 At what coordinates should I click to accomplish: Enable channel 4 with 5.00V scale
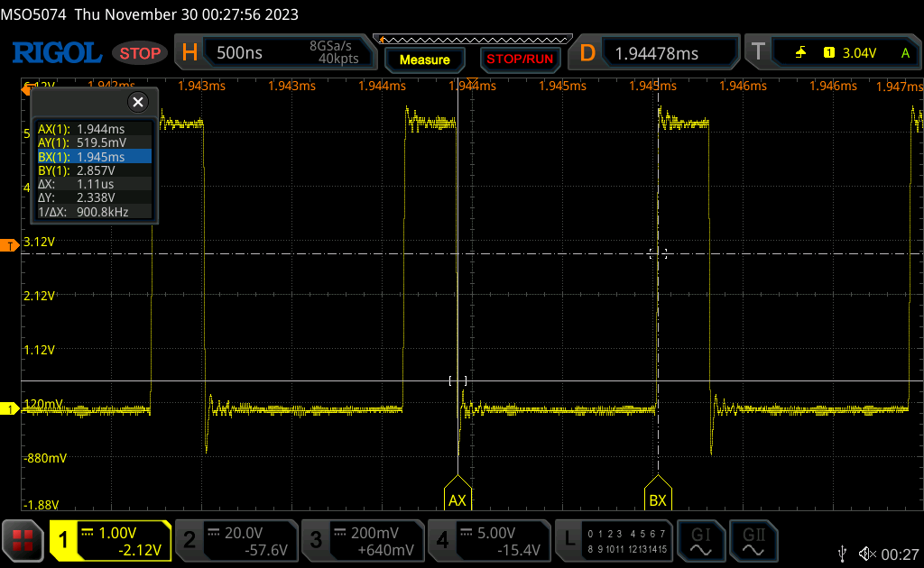(488, 540)
